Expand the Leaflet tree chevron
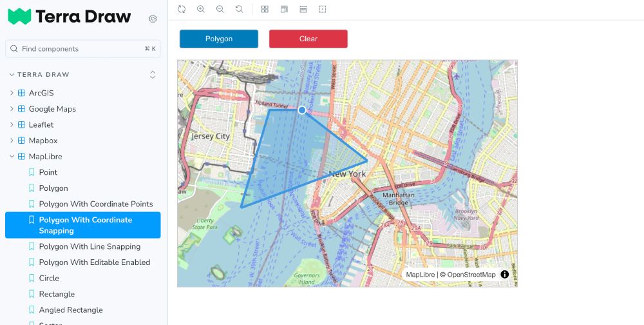This screenshot has height=325, width=644. coord(12,124)
